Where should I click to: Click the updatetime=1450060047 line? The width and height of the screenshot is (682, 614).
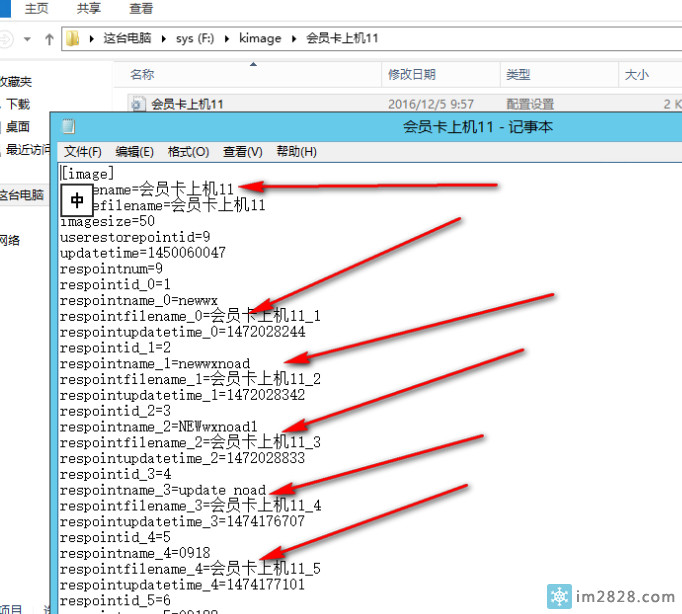(x=143, y=253)
